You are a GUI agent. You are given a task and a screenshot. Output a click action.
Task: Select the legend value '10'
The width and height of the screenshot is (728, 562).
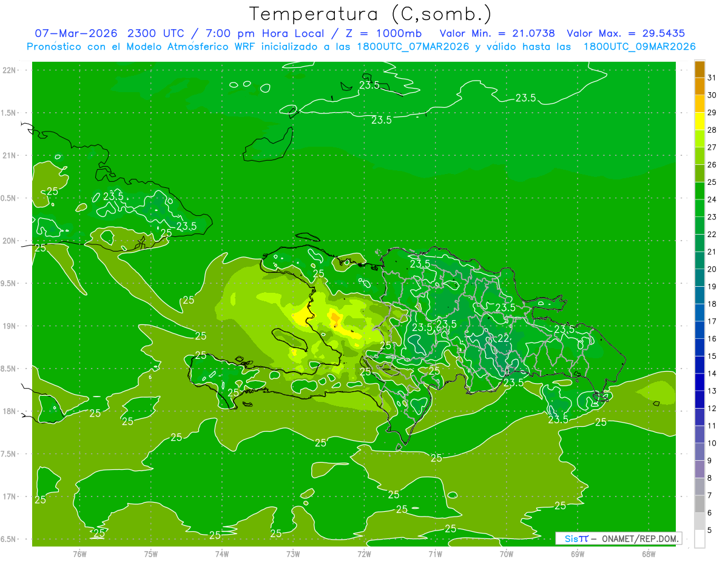712,443
